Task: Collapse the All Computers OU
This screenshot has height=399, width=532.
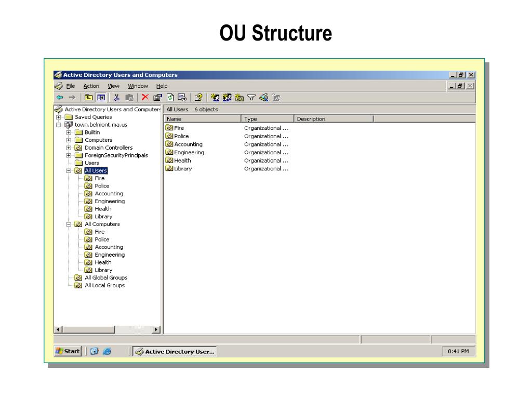Action: coord(69,224)
